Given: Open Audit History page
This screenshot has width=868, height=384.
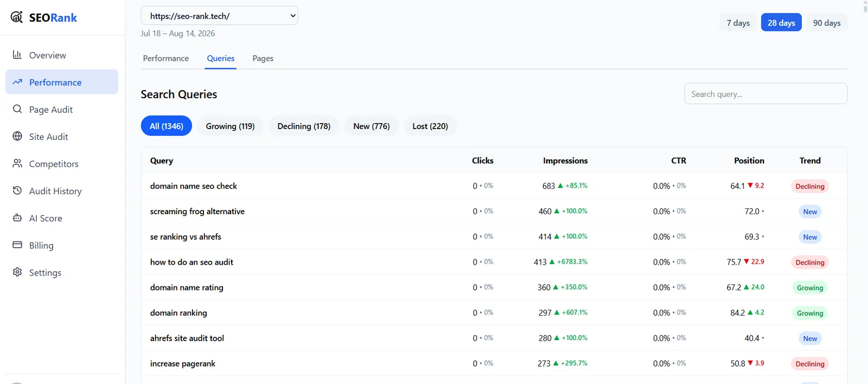Looking at the screenshot, I should coord(62,190).
